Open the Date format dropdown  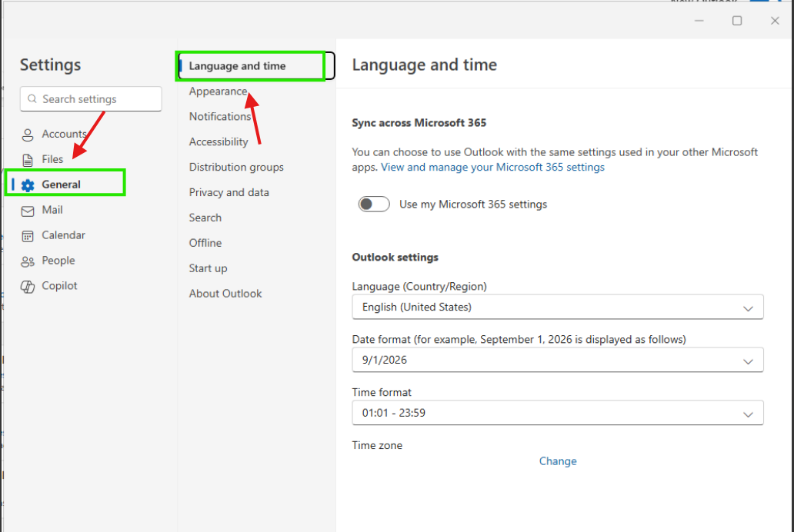tap(558, 360)
